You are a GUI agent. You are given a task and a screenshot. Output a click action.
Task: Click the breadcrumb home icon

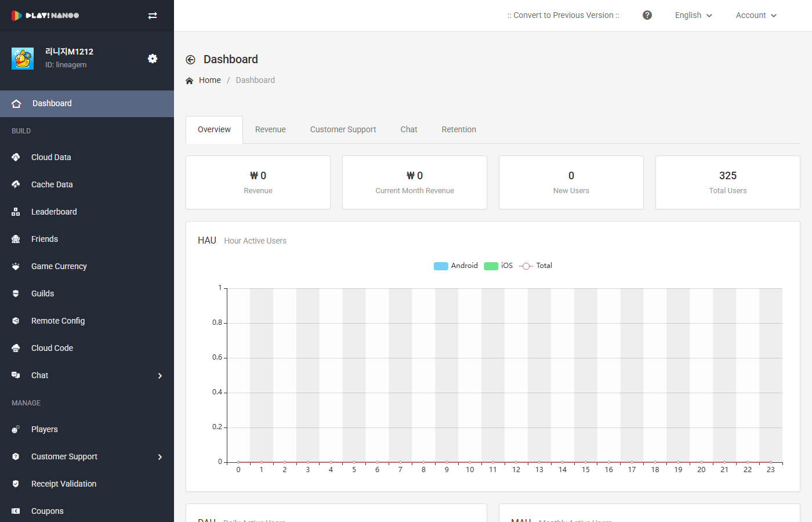click(x=189, y=81)
